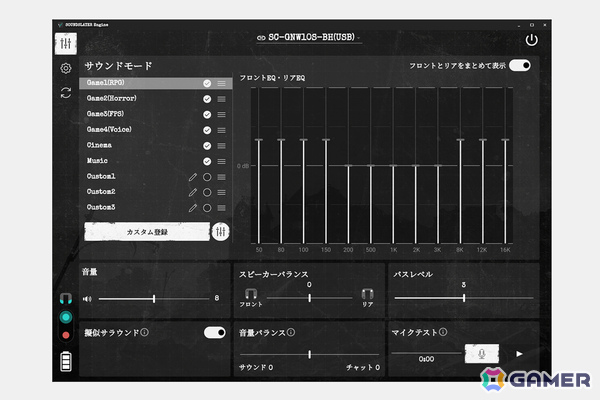Uncheck Cinema checkmark

[x=207, y=146]
